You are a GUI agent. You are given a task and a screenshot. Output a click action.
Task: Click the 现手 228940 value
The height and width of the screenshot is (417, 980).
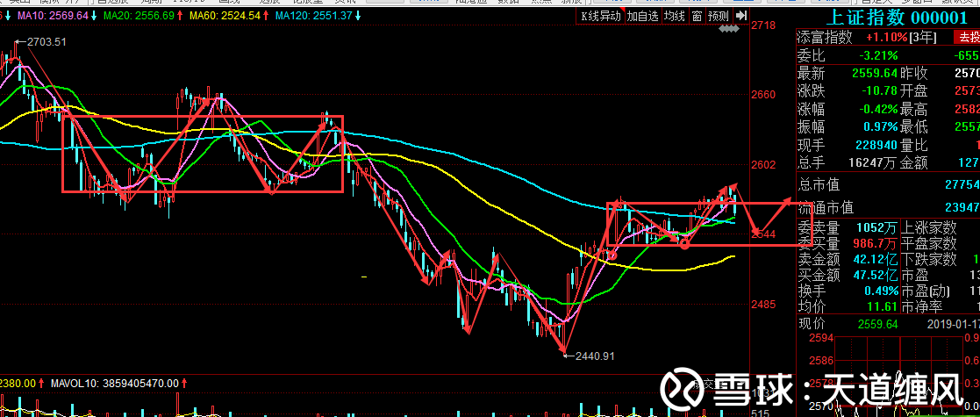coord(876,145)
